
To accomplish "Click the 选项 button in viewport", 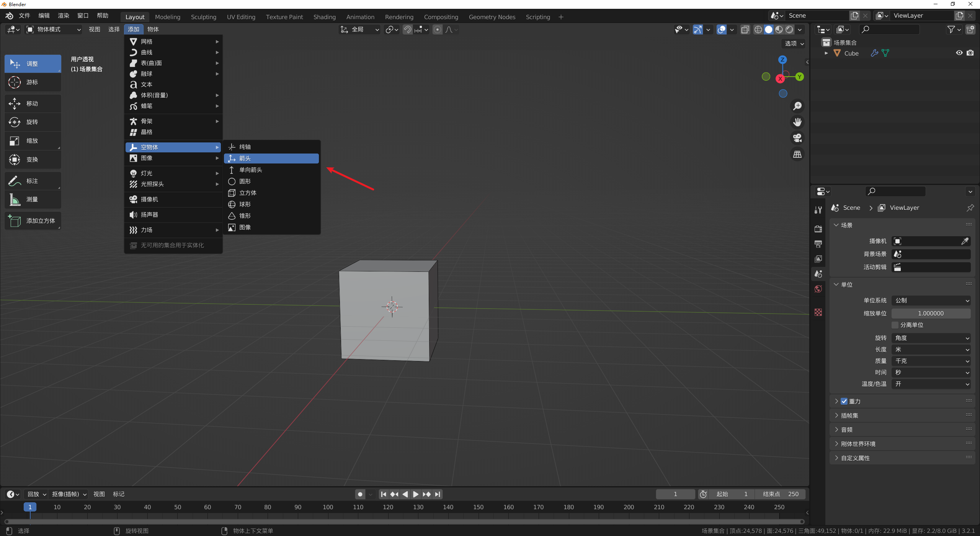I will click(794, 43).
